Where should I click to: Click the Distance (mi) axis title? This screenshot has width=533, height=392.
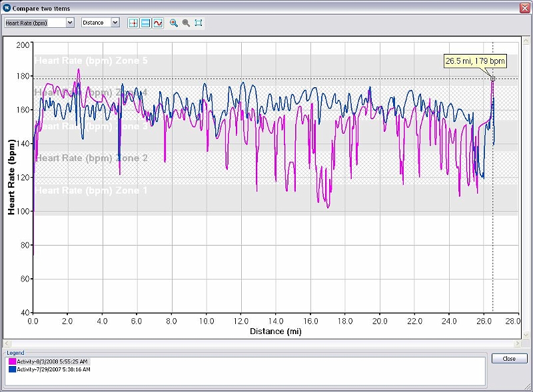point(276,331)
